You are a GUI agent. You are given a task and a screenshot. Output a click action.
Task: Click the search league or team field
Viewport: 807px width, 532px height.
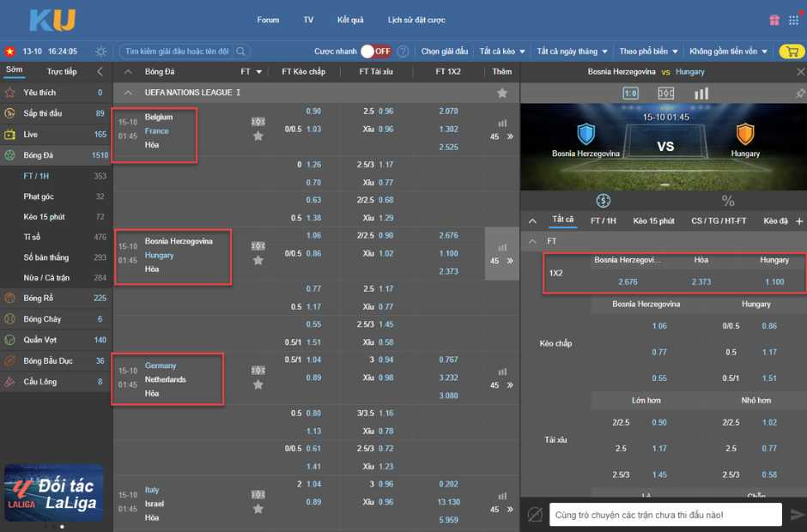click(x=177, y=51)
